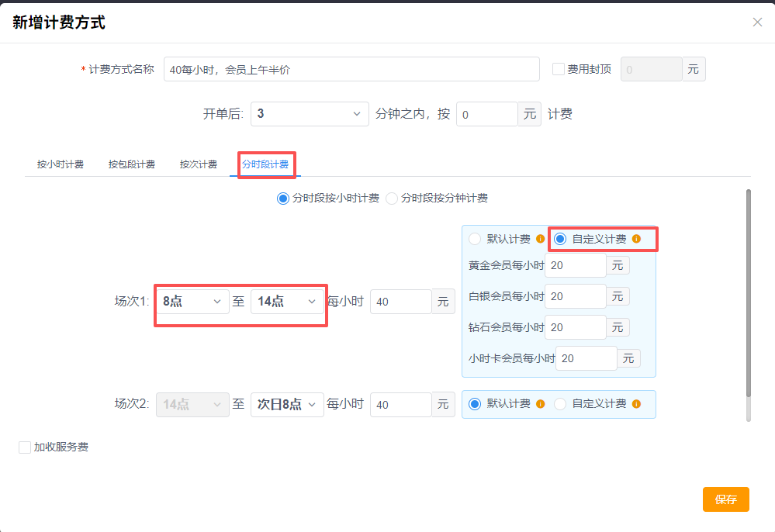Open the 8点 start time dropdown
This screenshot has width=775, height=532.
192,301
